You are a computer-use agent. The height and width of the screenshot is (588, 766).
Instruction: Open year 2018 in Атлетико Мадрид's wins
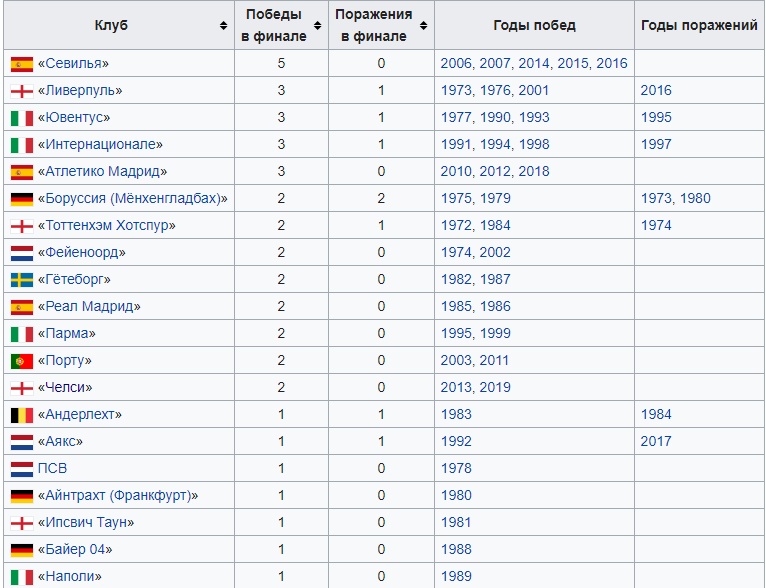click(x=534, y=171)
